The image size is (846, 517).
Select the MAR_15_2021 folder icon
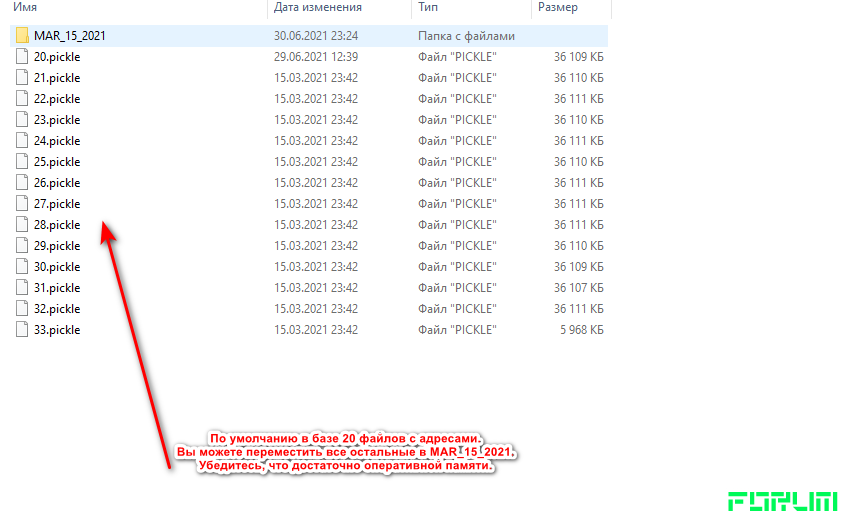click(x=22, y=36)
